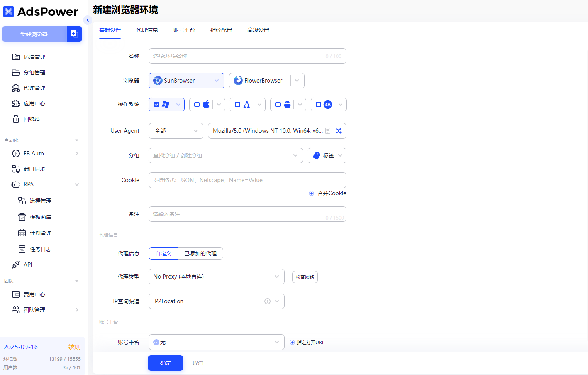This screenshot has width=588, height=375.
Task: Click the RPA robot icon
Action: (x=16, y=184)
